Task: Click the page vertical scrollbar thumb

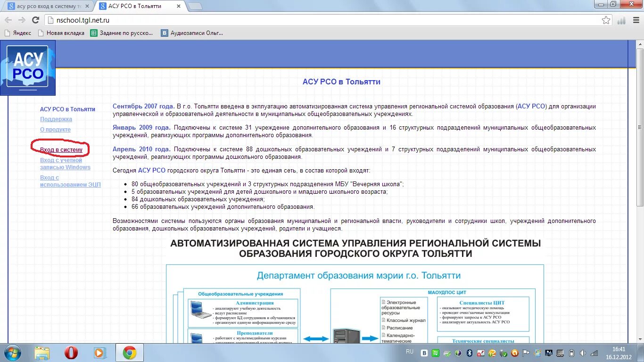Action: (640, 127)
